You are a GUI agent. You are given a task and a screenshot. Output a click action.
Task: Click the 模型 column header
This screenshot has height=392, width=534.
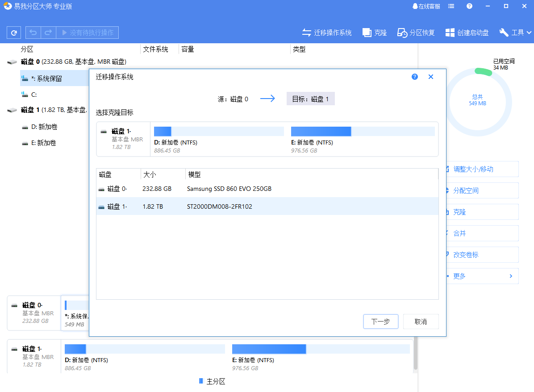[x=195, y=174]
